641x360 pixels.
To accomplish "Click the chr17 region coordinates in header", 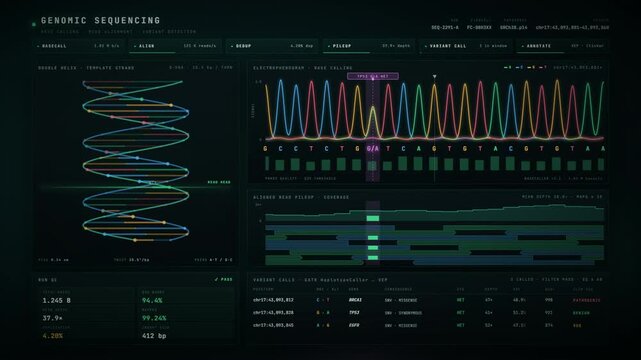I will point(572,27).
